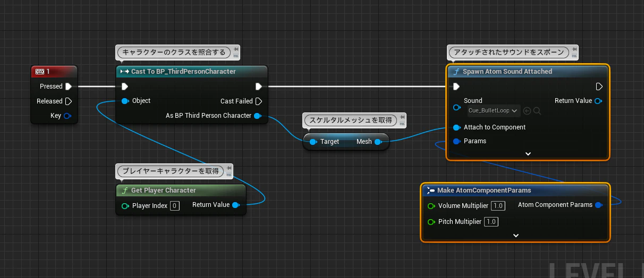Toggle bubble visibility on Get Player Character comment
The image size is (644, 278).
pos(229,173)
